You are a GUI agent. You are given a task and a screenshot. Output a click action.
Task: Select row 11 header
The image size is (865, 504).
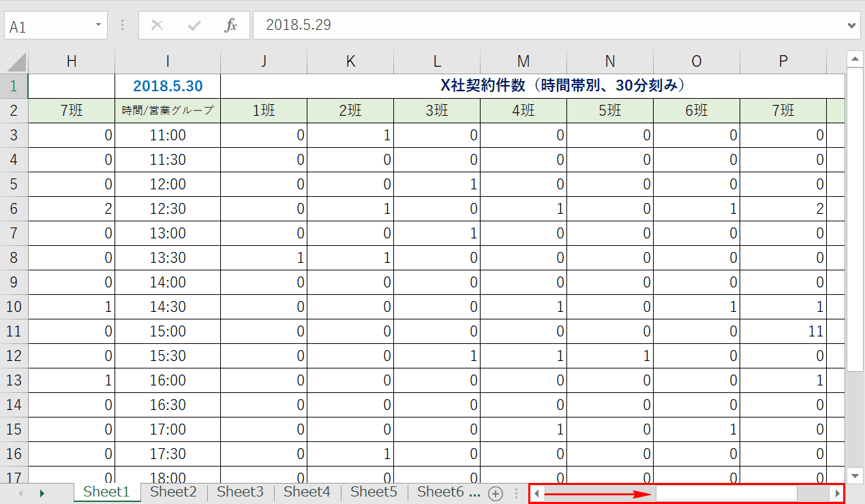pos(14,331)
